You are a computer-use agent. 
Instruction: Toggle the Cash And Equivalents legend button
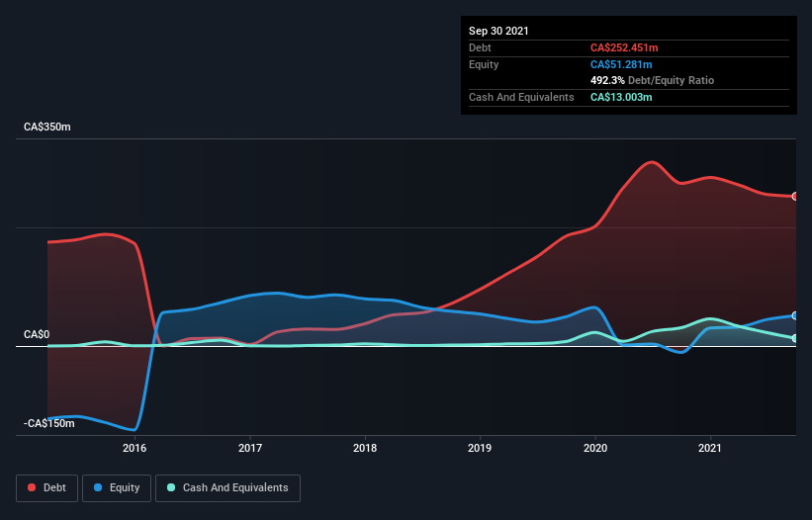[227, 488]
